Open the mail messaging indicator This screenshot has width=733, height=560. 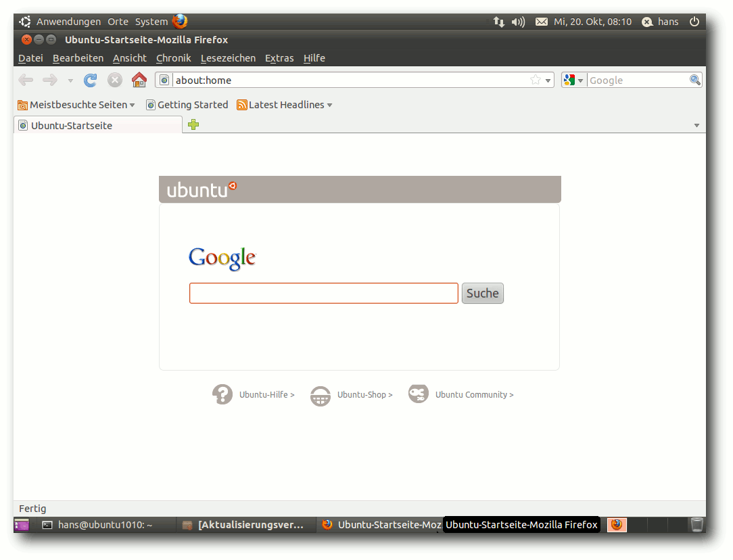point(542,22)
